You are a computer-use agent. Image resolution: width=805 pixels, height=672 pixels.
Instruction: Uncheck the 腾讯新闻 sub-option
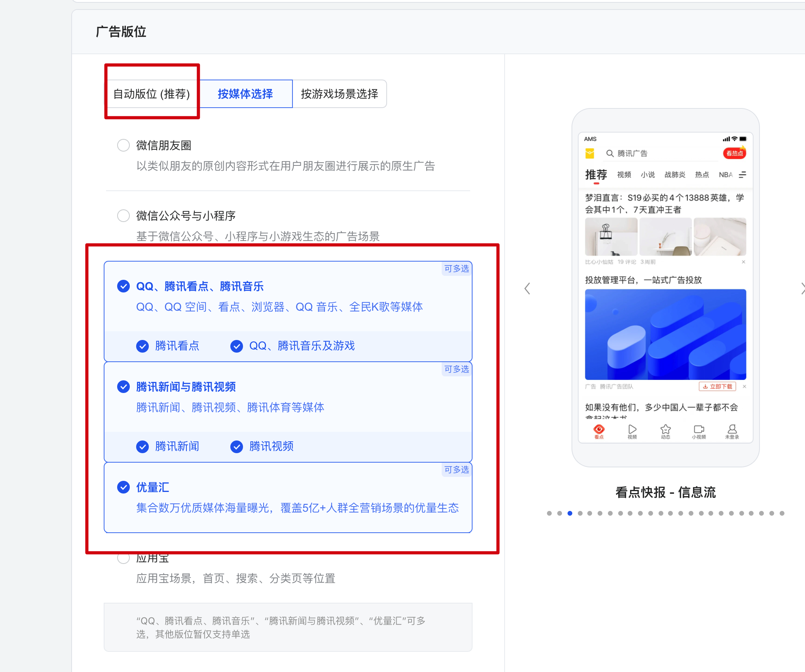(142, 446)
